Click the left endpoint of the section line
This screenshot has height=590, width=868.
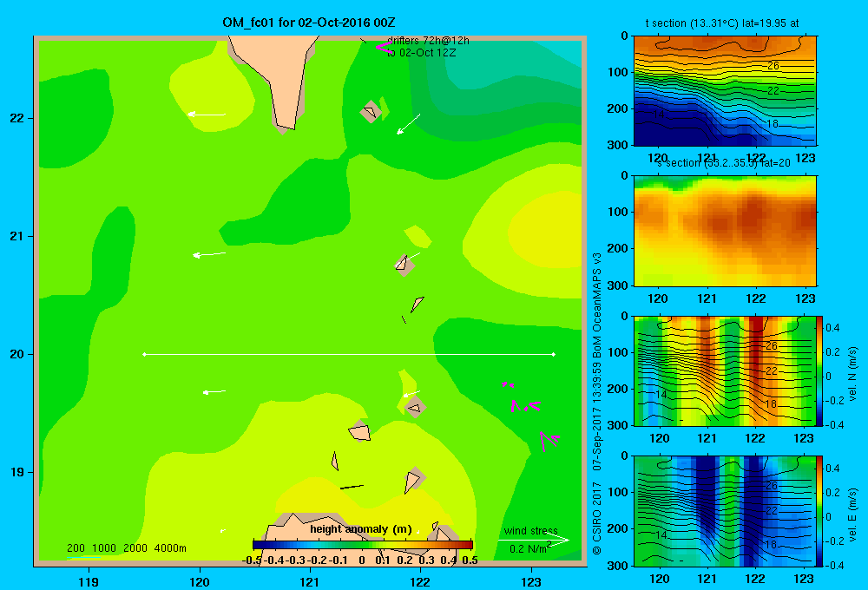(x=144, y=354)
